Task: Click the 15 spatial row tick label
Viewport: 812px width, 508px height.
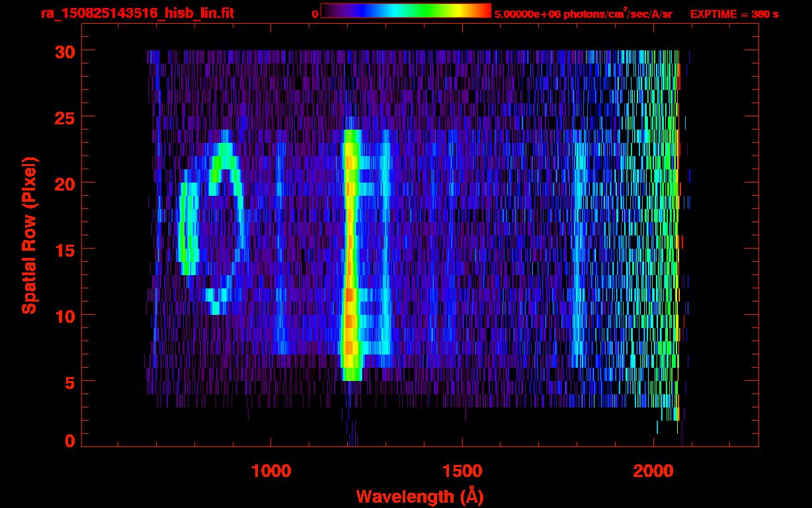Action: [64, 249]
